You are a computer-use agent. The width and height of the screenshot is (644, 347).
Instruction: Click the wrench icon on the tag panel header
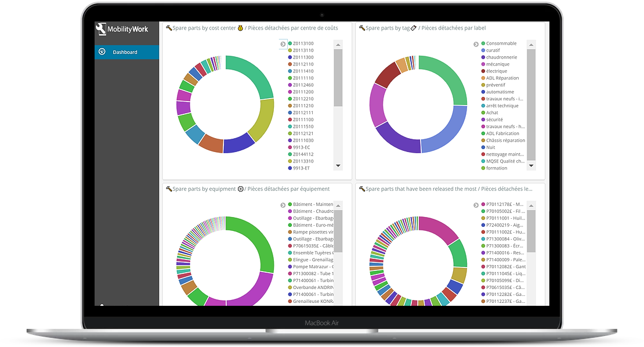coord(362,28)
